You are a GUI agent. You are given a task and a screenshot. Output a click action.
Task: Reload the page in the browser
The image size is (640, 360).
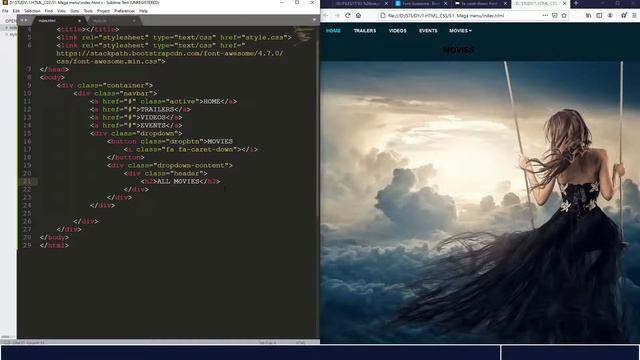[347, 16]
